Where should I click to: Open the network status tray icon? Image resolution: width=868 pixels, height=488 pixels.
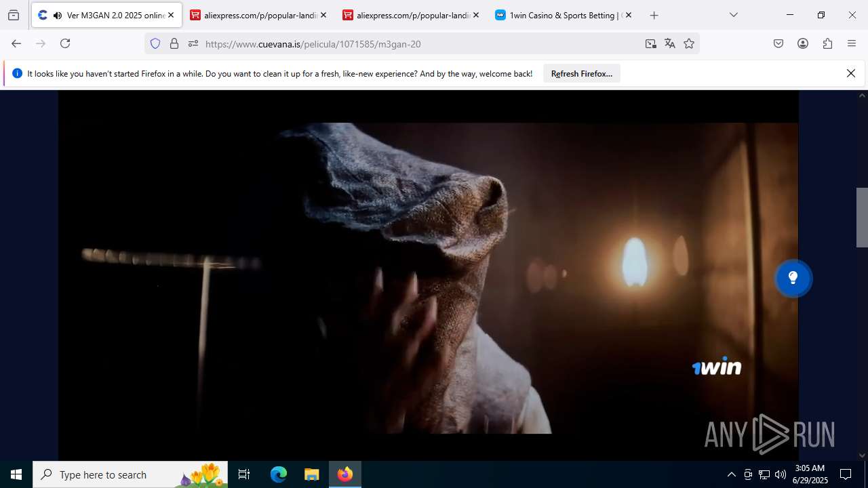(764, 474)
